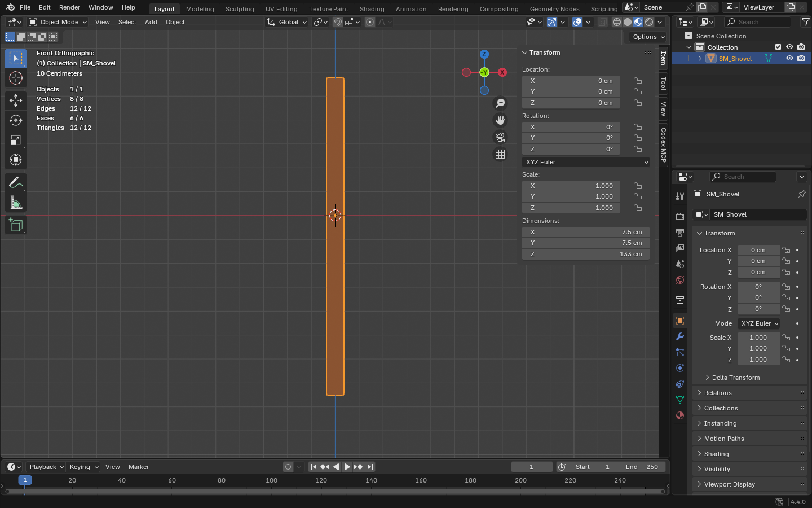Open the XYZ Euler rotation mode dropdown in sidebar
The height and width of the screenshot is (508, 812).
pos(586,162)
